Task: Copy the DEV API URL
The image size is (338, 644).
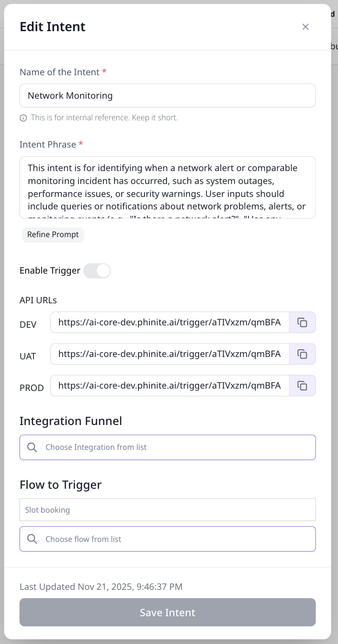Action: [x=302, y=322]
